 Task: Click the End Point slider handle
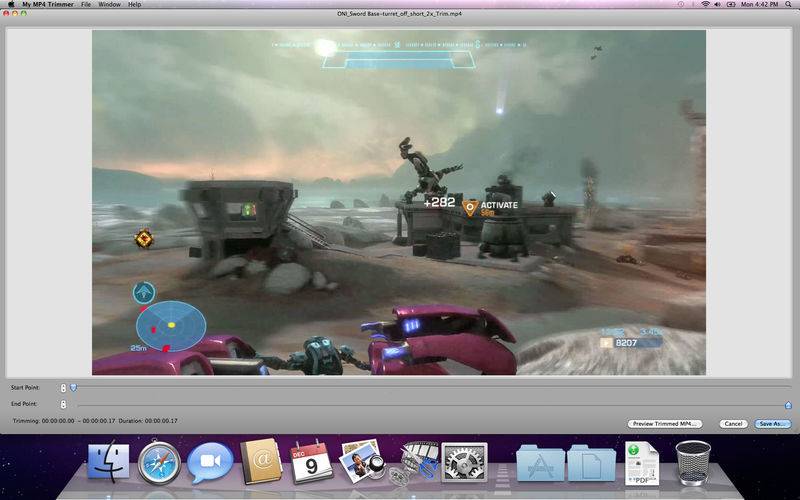pos(788,405)
